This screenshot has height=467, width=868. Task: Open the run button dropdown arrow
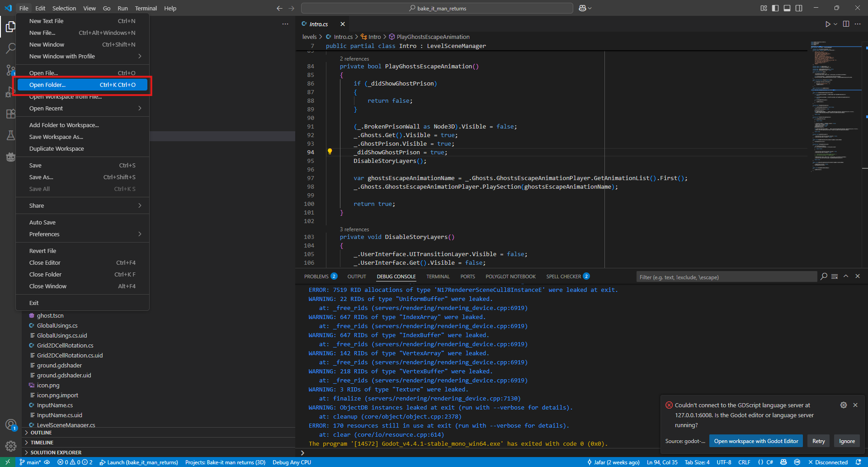pos(835,24)
